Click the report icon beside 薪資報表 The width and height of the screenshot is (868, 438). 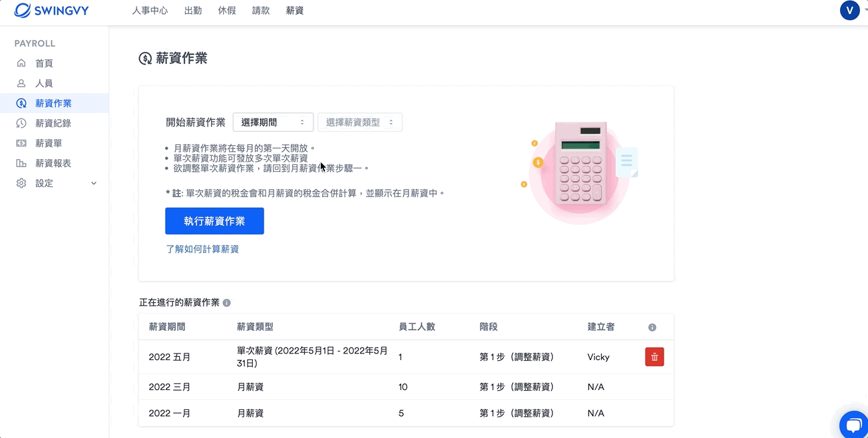[21, 163]
